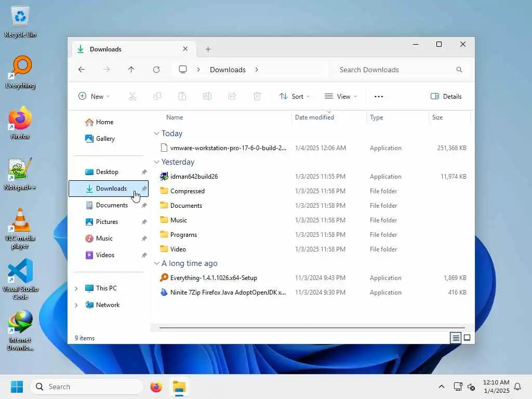Select Visual Studio Code desktop icon

(x=20, y=279)
